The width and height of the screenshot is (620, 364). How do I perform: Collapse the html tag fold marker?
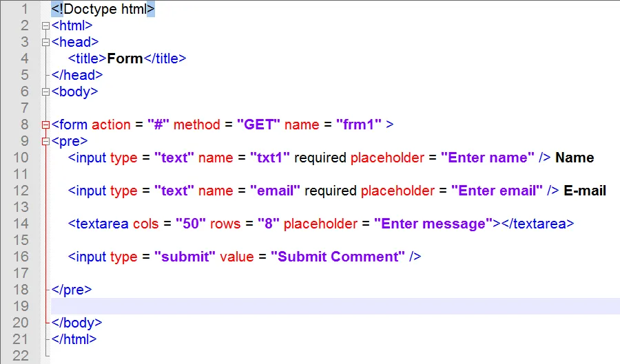45,25
